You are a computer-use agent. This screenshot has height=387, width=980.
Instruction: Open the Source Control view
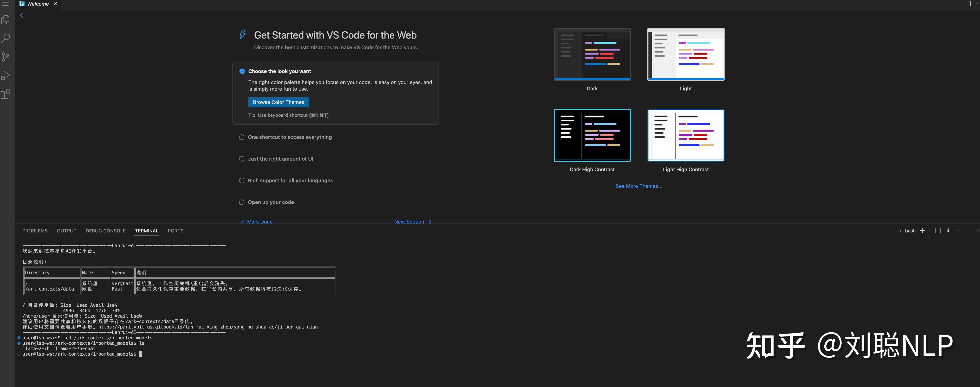6,57
